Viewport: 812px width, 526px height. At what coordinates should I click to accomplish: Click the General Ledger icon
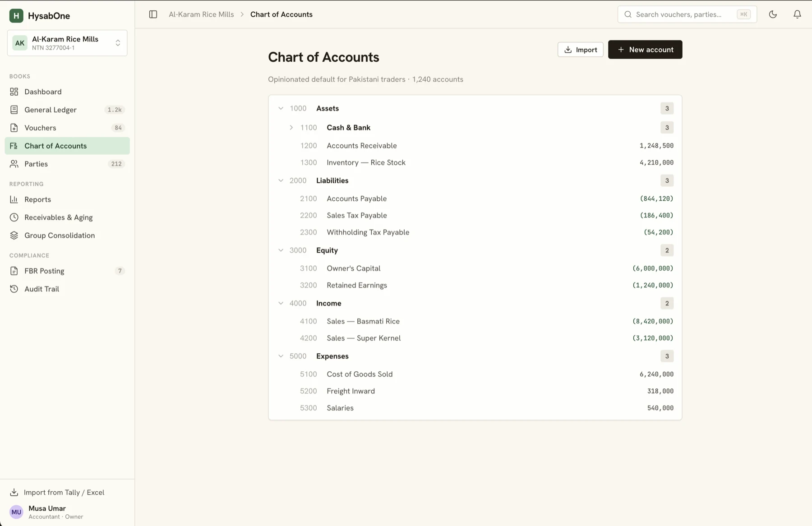14,110
